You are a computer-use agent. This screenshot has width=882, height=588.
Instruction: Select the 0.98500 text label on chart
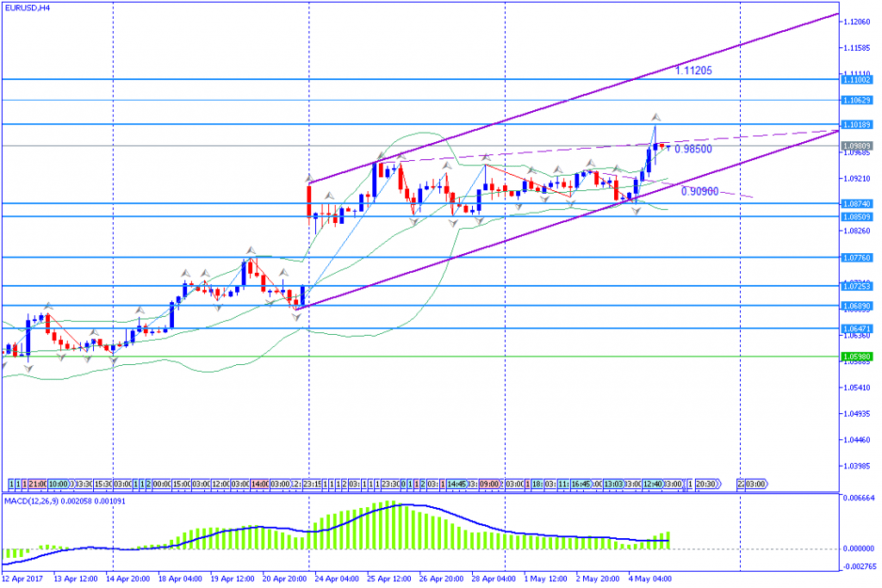tap(693, 149)
